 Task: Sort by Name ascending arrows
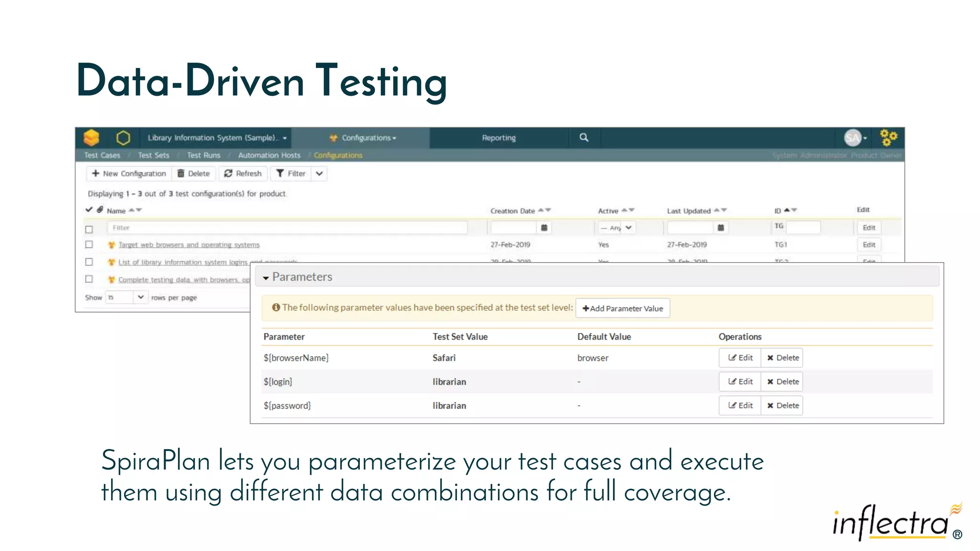tap(135, 210)
